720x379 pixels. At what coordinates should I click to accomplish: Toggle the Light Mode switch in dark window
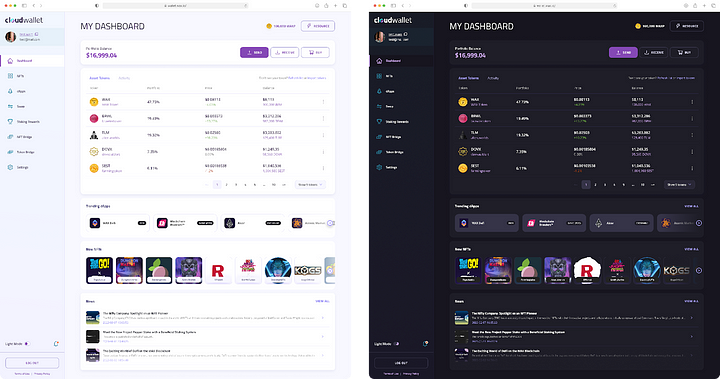(396, 344)
